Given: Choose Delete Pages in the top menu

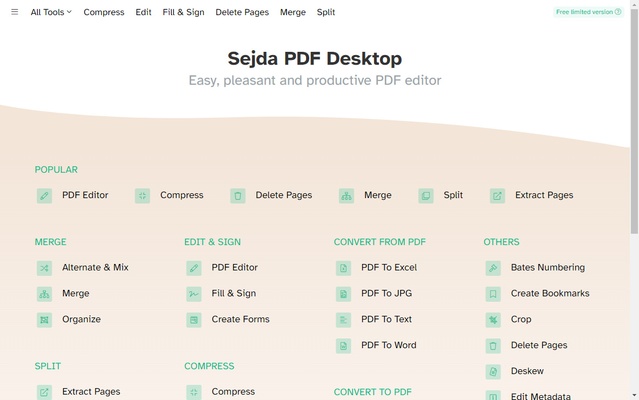Looking at the screenshot, I should click(242, 12).
